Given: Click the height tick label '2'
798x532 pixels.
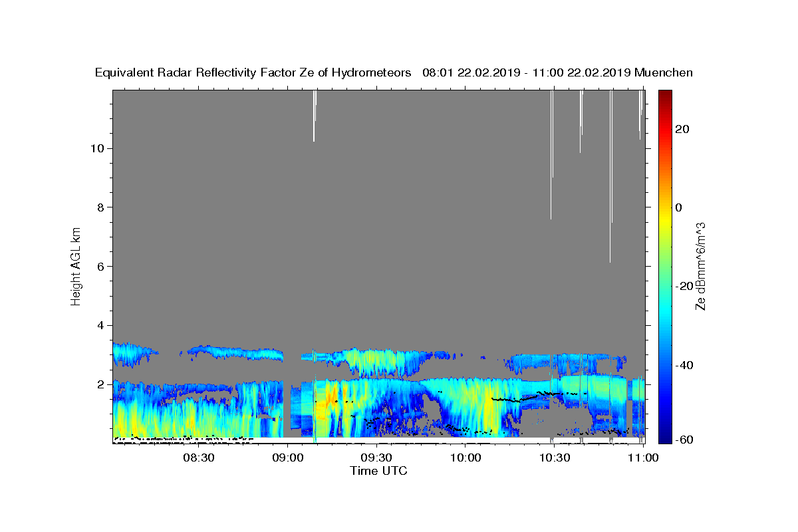Looking at the screenshot, I should [99, 384].
